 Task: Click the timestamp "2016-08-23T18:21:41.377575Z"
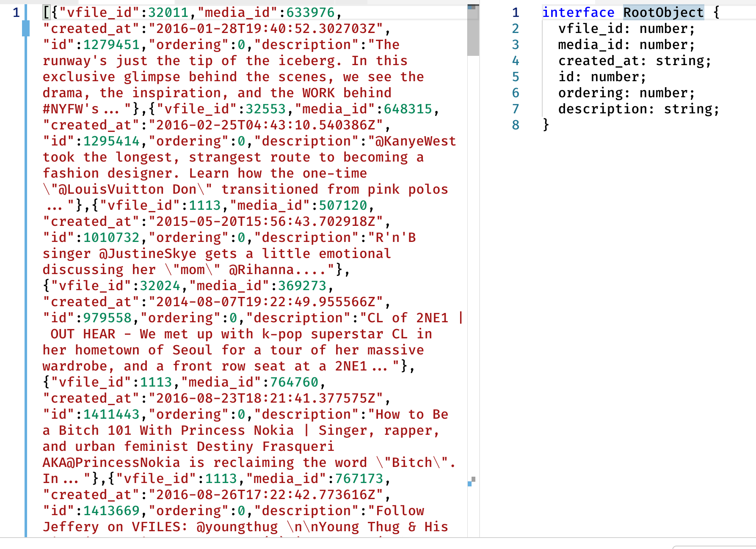(x=266, y=398)
